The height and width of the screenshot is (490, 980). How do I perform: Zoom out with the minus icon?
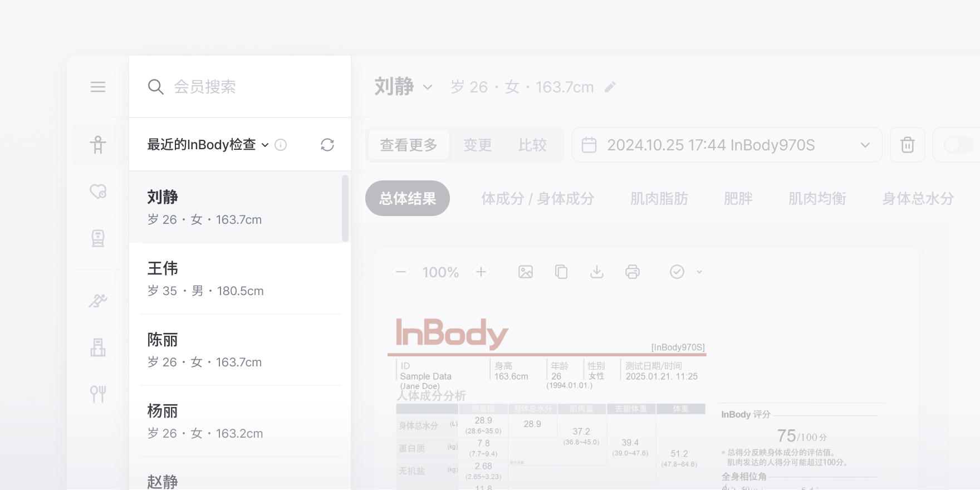[x=401, y=272]
